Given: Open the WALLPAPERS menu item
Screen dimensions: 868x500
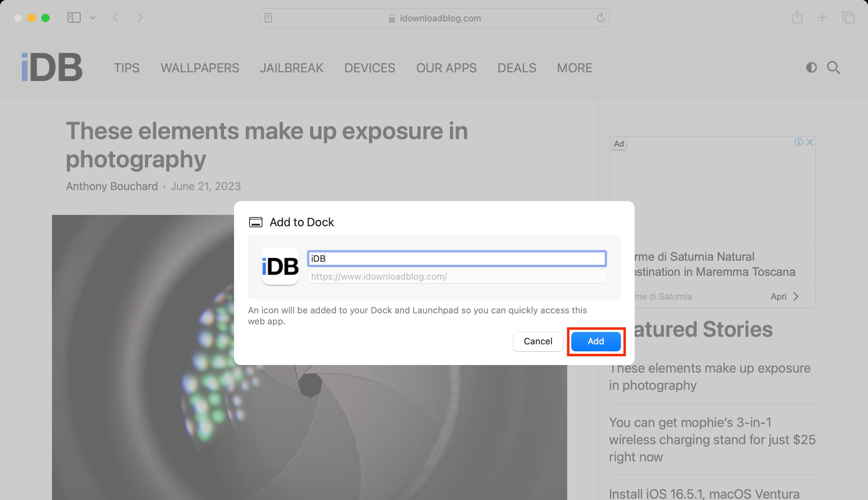Looking at the screenshot, I should 200,68.
